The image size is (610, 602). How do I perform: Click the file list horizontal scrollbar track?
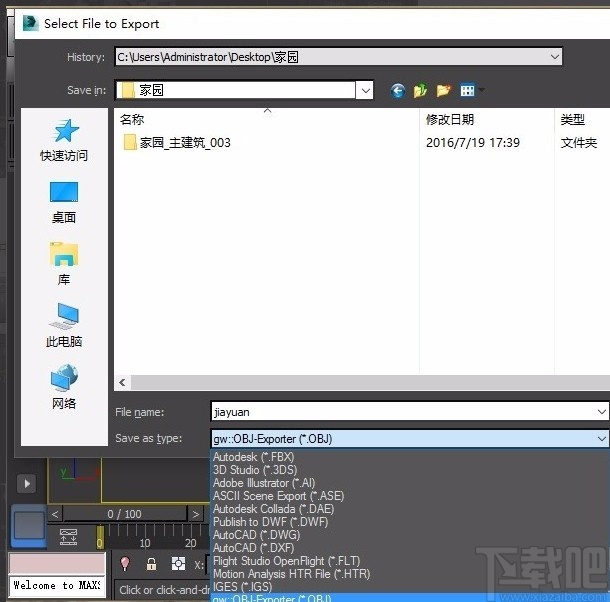[370, 383]
